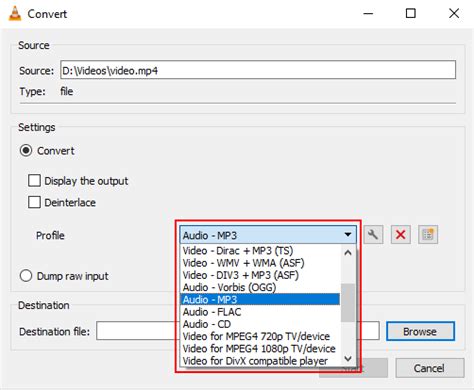Viewport: 474px width, 390px height.
Task: Choose Video - Dirac + MP3 (TS) profile
Action: [260, 251]
